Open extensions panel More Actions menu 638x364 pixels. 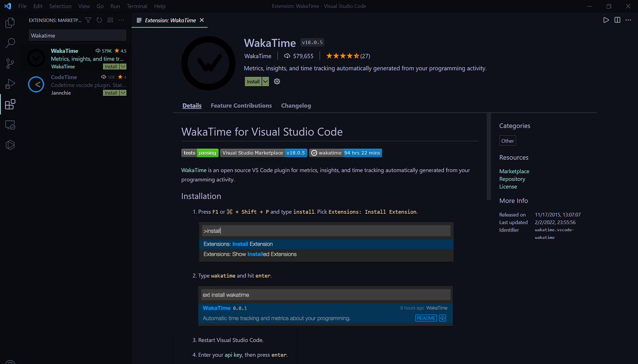pos(121,20)
